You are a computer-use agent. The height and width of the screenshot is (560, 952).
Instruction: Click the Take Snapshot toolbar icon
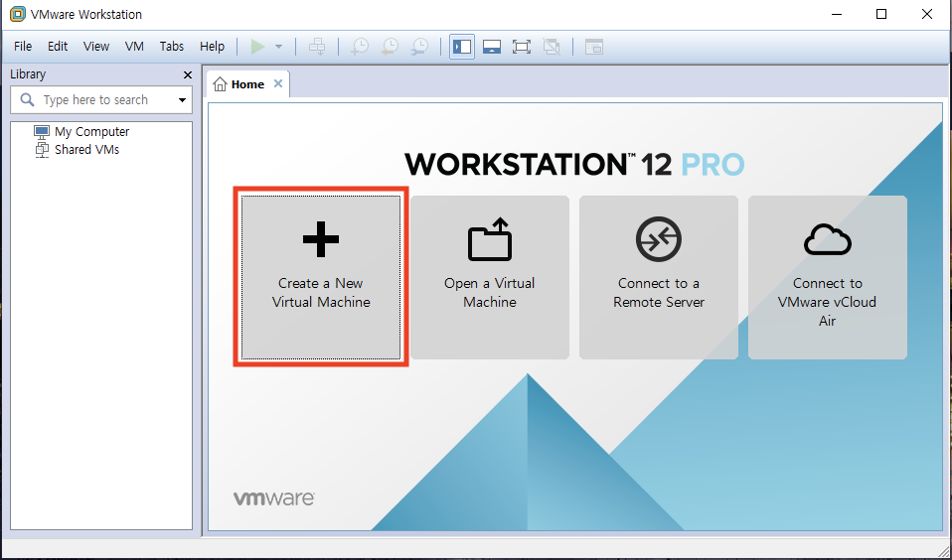[x=360, y=47]
